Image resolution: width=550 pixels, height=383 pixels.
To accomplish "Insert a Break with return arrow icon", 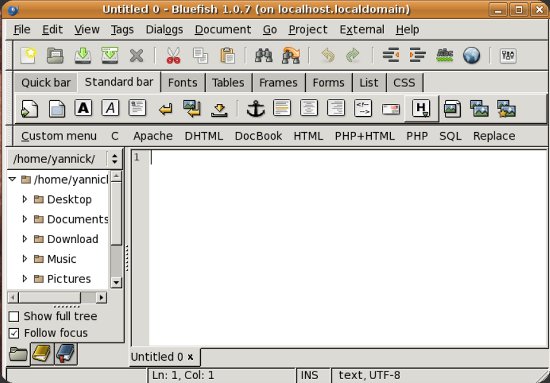I will tap(165, 109).
